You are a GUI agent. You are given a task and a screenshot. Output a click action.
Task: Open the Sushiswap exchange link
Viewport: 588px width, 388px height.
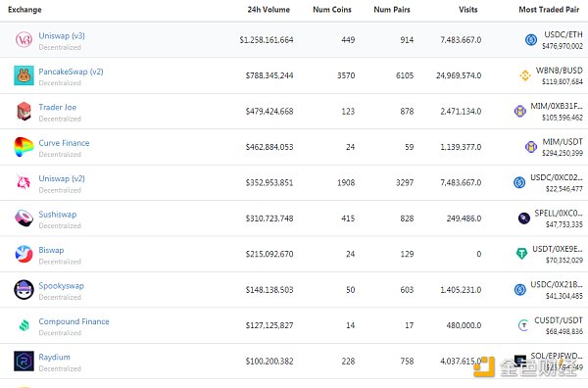[x=58, y=215]
